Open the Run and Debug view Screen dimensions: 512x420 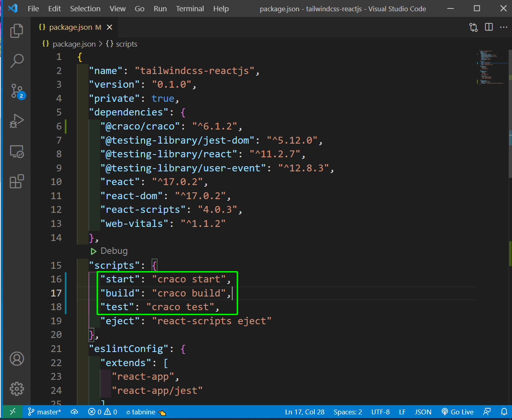(x=17, y=121)
